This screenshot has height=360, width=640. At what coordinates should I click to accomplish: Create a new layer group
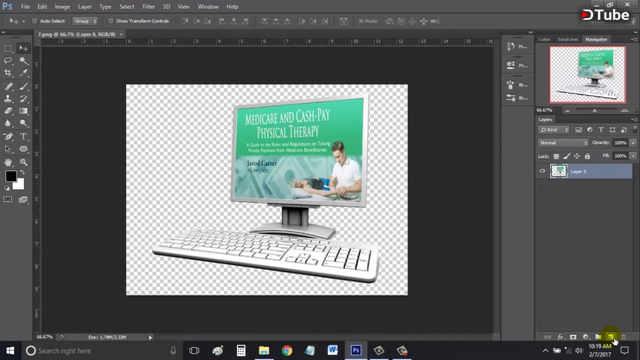tap(598, 337)
